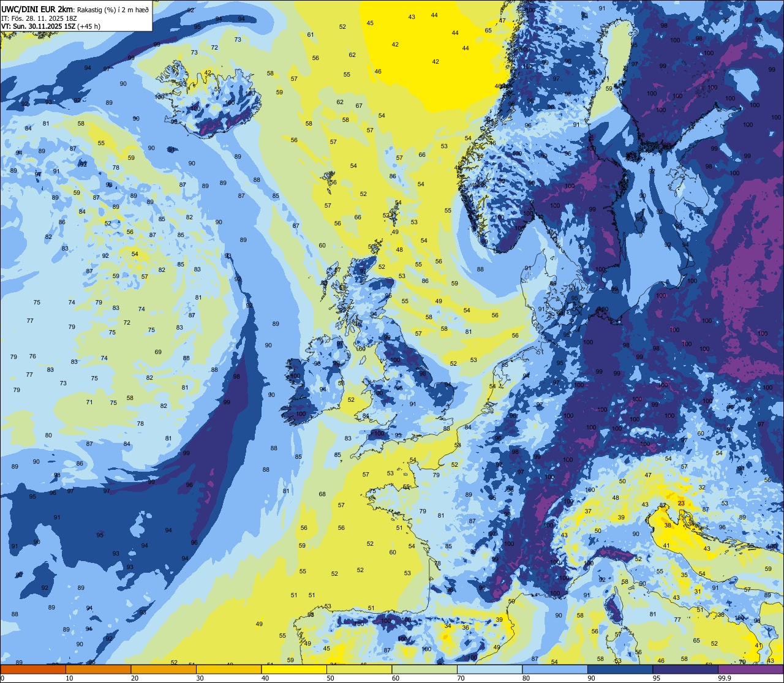Image resolution: width=784 pixels, height=683 pixels.
Task: Click the humidity value "67" in the Norwegian Sea
Action: [359, 105]
